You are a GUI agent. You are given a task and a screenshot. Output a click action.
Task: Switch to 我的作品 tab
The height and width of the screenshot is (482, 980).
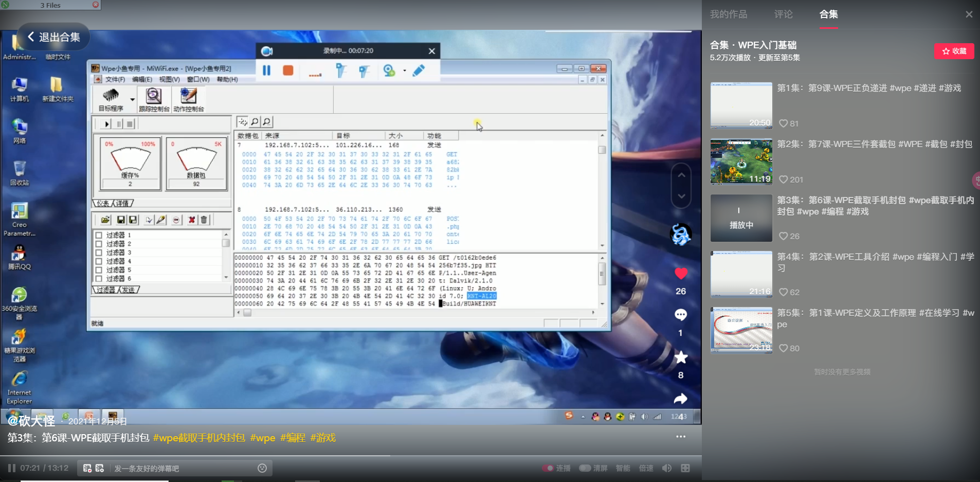click(729, 14)
